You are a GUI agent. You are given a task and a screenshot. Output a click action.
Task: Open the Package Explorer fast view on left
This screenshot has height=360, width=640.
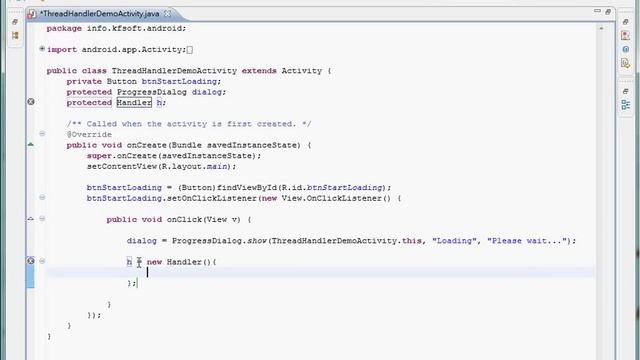[x=15, y=36]
